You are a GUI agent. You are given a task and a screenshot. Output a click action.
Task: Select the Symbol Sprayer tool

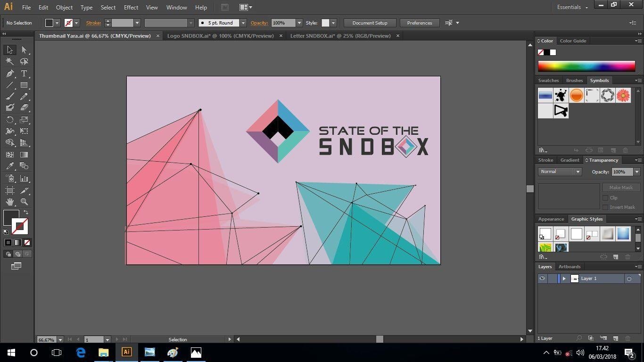[x=9, y=179]
